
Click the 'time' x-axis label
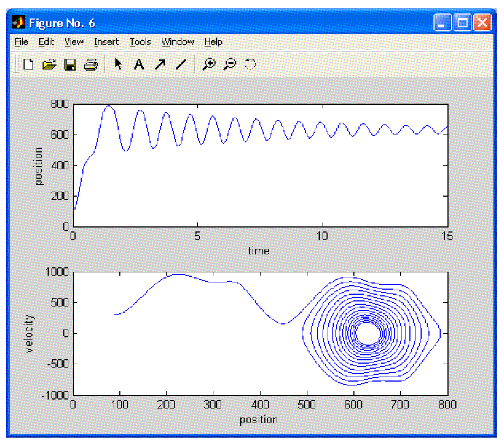coord(259,250)
